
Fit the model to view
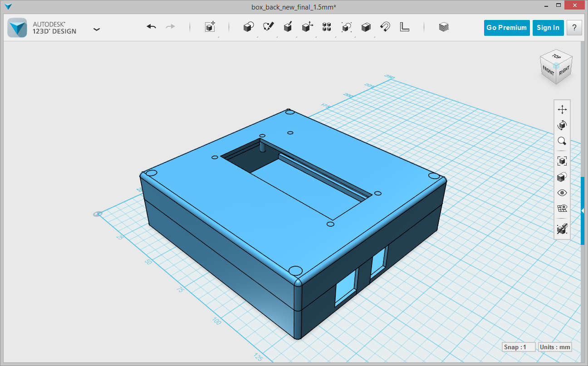[562, 161]
